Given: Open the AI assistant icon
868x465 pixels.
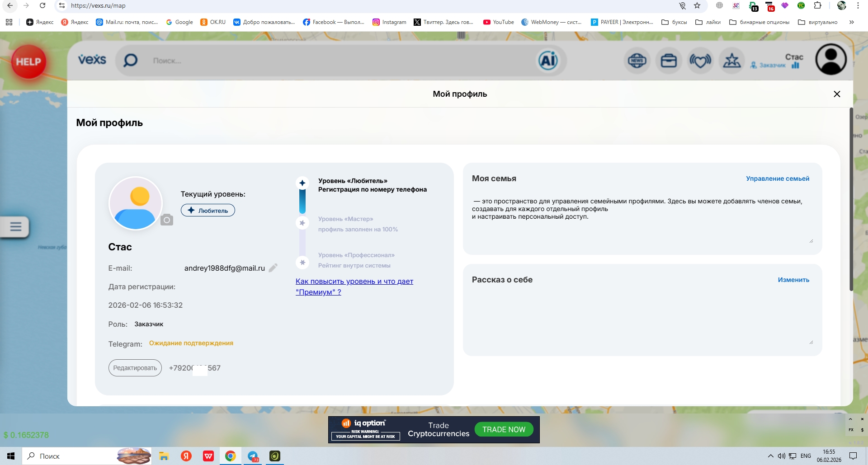Looking at the screenshot, I should coord(548,60).
